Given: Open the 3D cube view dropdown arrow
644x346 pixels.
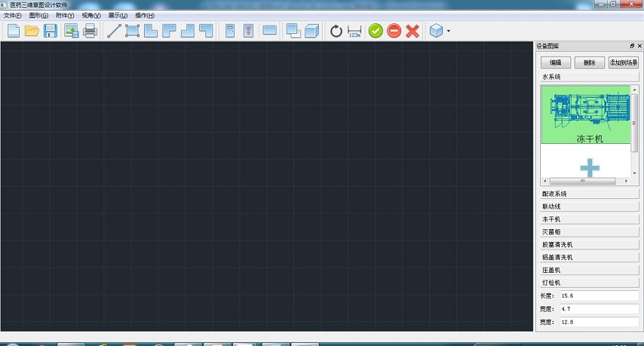Looking at the screenshot, I should [449, 32].
